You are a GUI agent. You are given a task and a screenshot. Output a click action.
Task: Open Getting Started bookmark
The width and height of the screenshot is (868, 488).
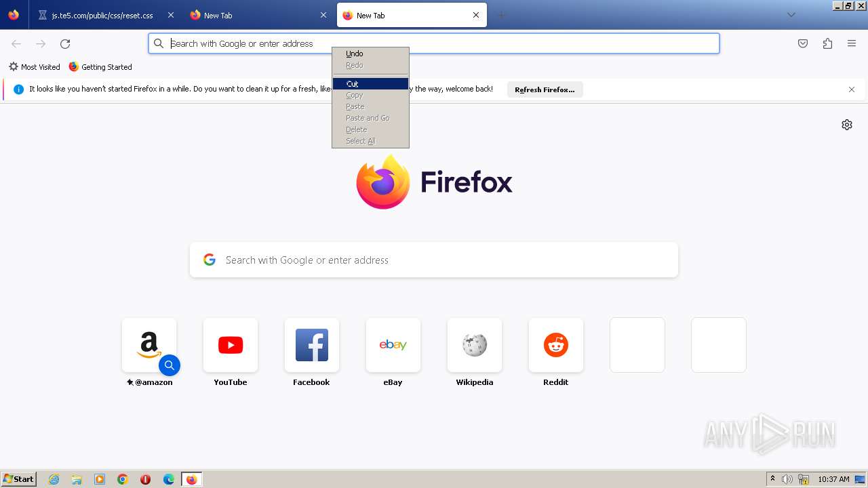click(100, 67)
